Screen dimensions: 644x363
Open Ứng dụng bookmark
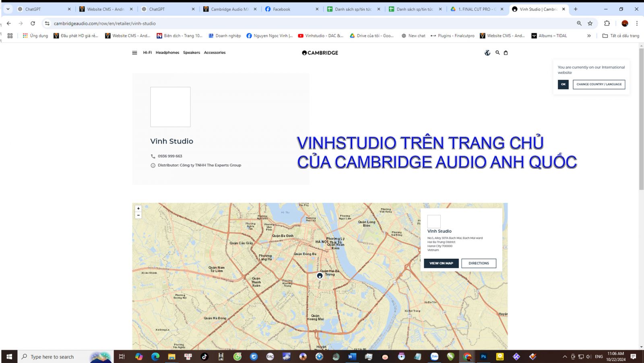pos(35,36)
